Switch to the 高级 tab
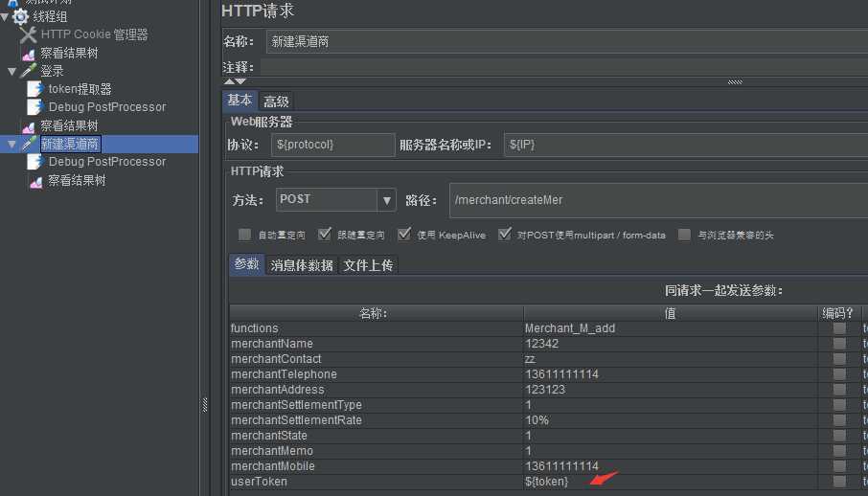868x496 pixels. (276, 101)
